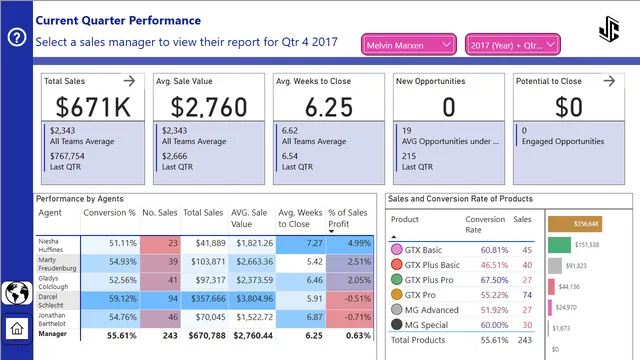Viewport: 640px width, 360px height.
Task: Click the GTX Plus Pro green circle icon
Action: tap(396, 280)
